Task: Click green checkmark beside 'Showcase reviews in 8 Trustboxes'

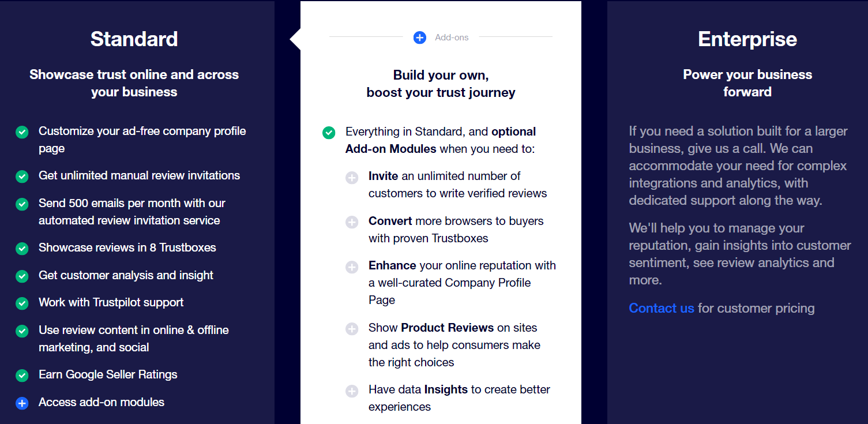Action: [x=22, y=249]
